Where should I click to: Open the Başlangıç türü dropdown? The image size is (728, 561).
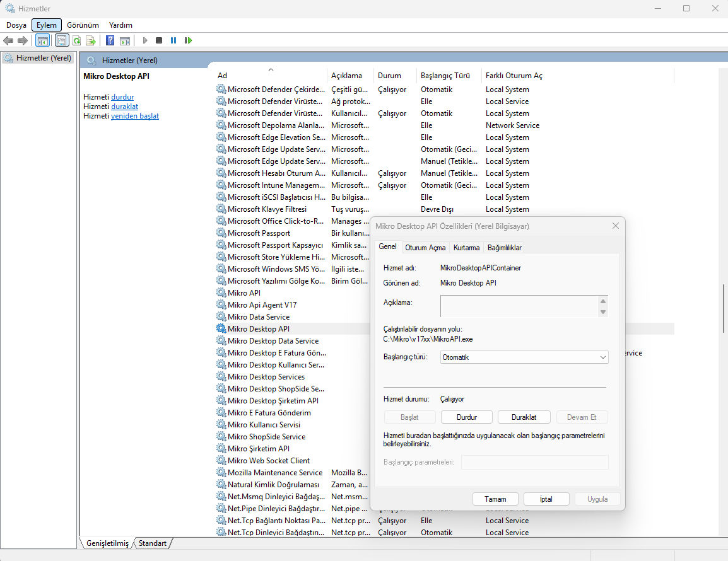pos(524,357)
